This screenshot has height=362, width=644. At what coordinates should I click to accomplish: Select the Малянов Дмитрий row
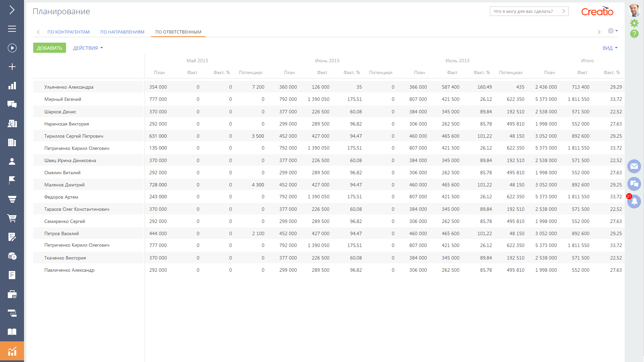coord(328,185)
